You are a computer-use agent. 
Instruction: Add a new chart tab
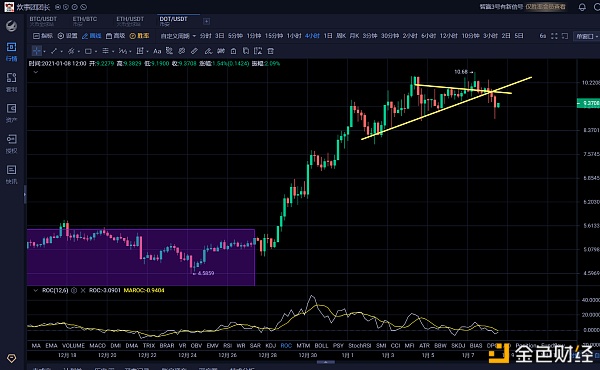(x=206, y=21)
